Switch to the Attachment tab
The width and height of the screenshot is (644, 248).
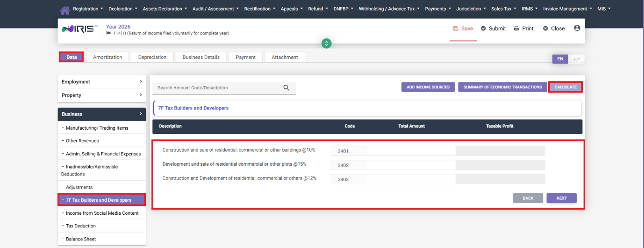click(285, 57)
